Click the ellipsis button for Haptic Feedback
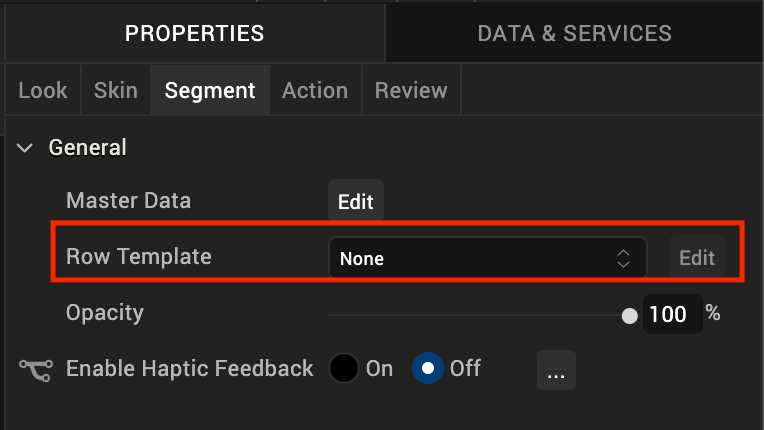 click(556, 370)
